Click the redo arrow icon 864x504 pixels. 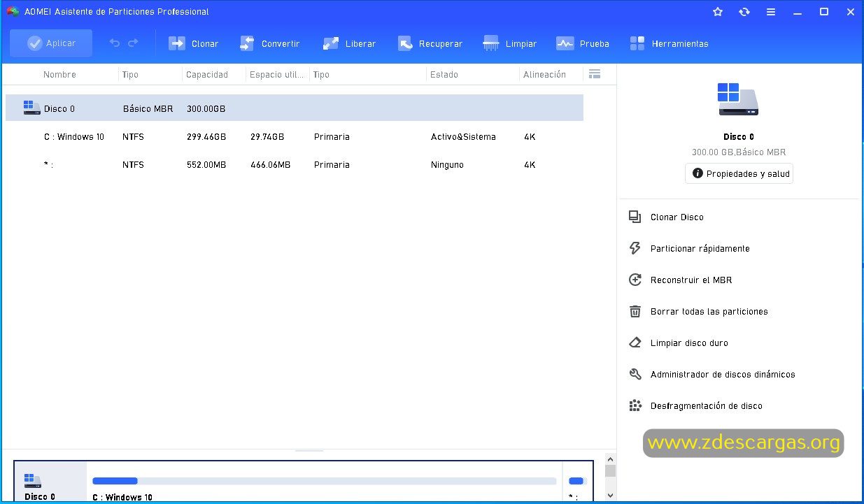point(133,43)
